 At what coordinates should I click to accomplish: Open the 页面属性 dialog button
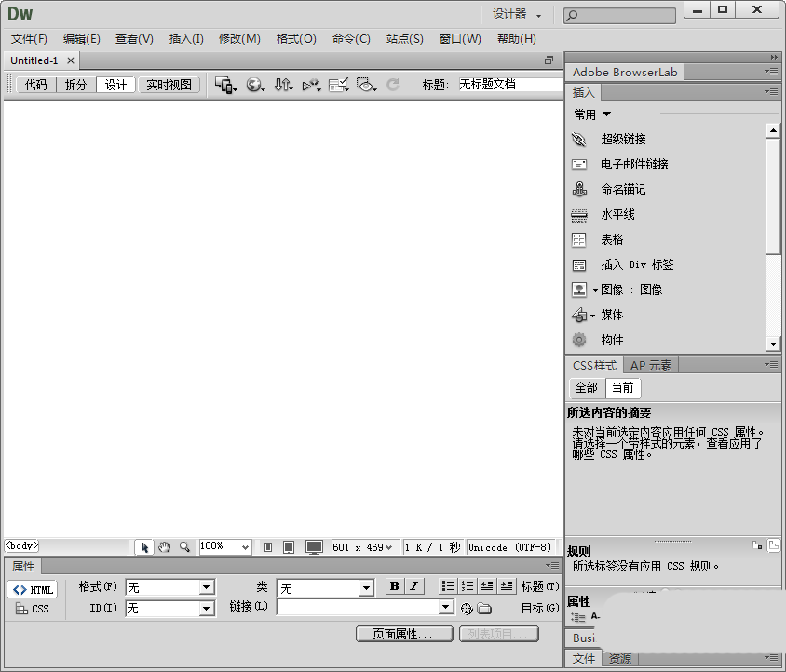404,634
